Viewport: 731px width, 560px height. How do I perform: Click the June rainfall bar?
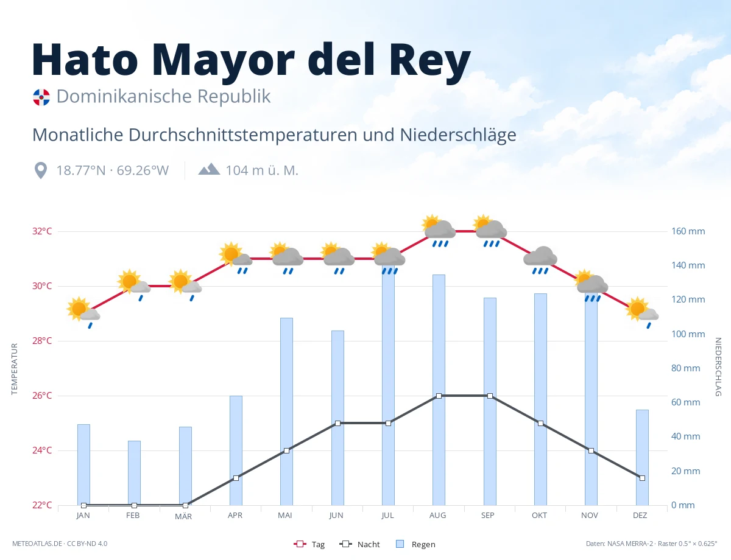(x=337, y=418)
